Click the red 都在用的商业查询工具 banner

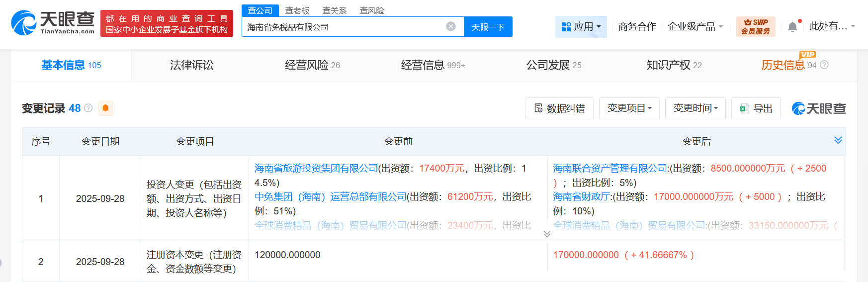pyautogui.click(x=167, y=23)
